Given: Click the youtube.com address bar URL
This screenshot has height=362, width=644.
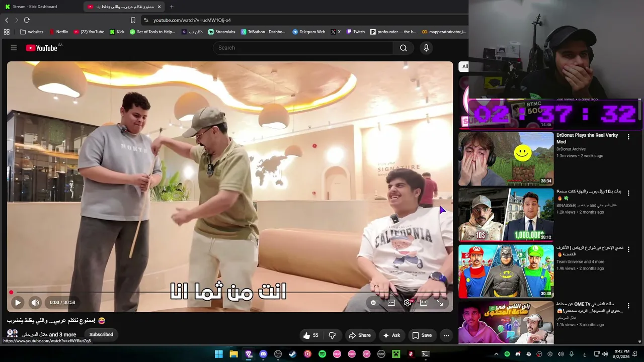Looking at the screenshot, I should (x=192, y=20).
